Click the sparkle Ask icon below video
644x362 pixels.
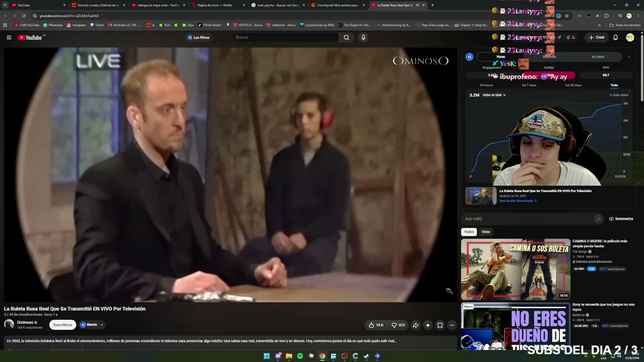tap(428, 325)
